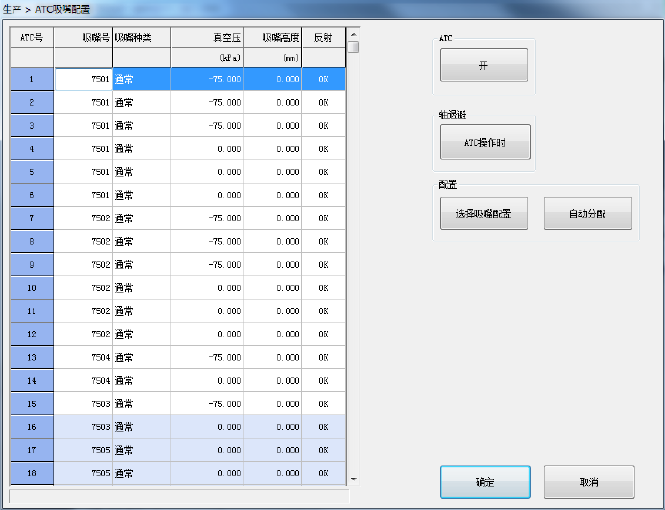The height and width of the screenshot is (510, 665).
Task: Select ATC row header 4
Action: point(32,149)
